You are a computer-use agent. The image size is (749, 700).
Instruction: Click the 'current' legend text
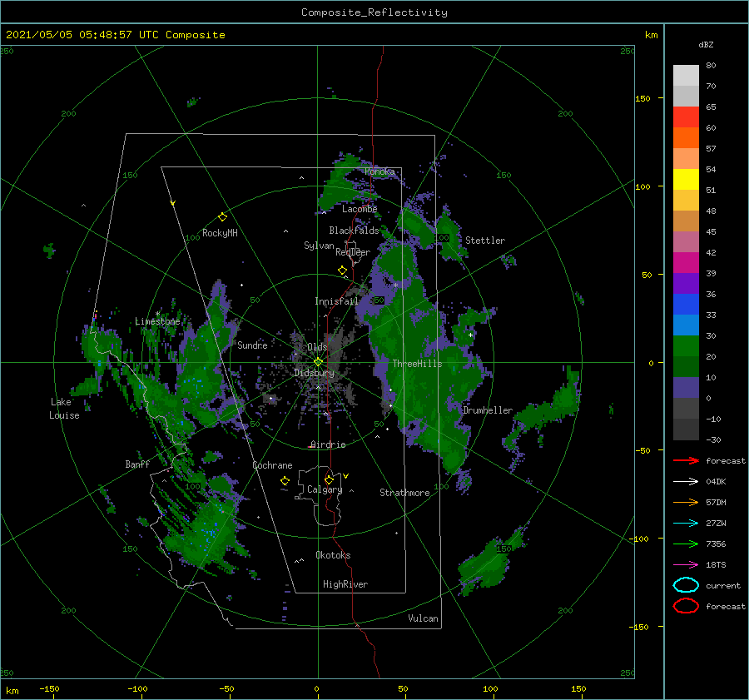[723, 585]
